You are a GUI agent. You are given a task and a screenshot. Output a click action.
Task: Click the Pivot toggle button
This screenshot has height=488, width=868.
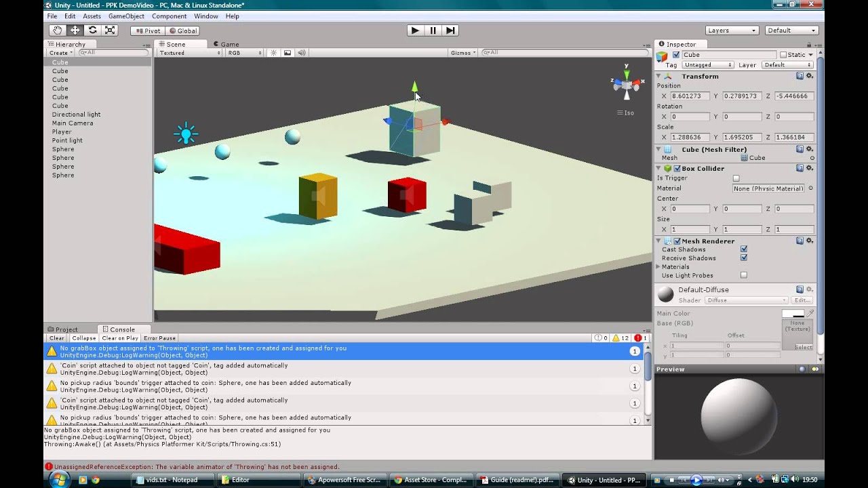click(147, 30)
